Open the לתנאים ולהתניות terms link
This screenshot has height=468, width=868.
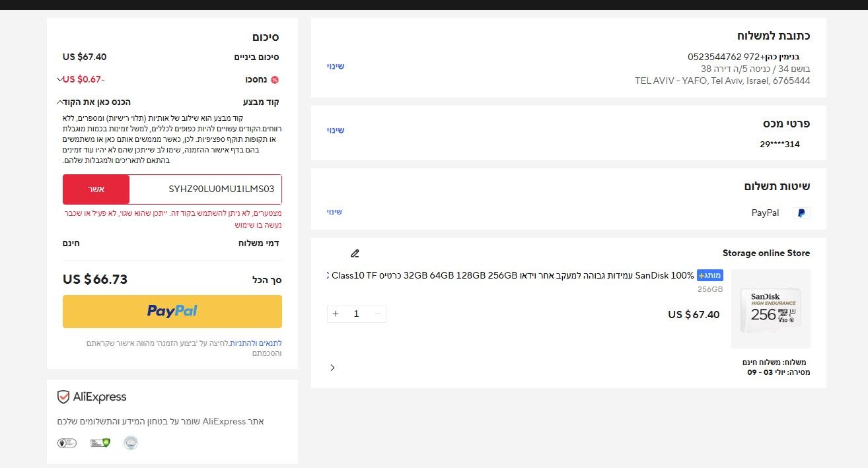(x=256, y=343)
